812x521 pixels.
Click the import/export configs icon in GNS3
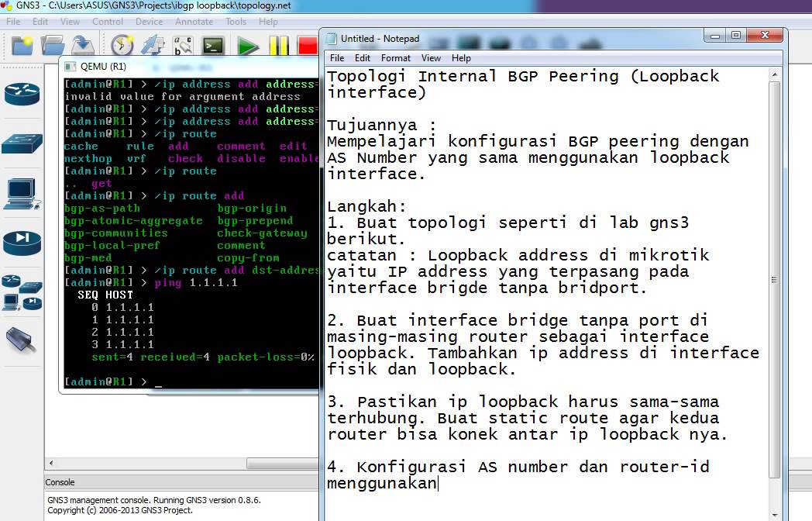(x=153, y=46)
